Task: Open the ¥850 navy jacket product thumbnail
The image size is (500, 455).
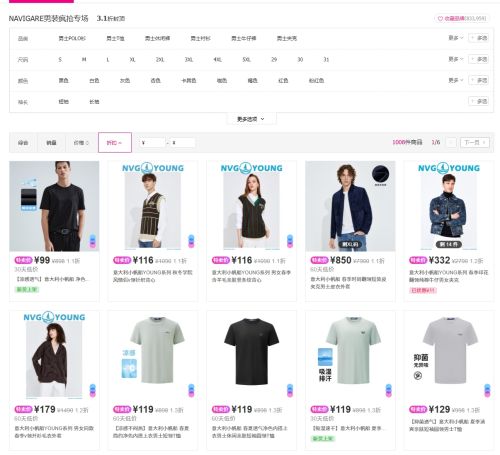Action: pyautogui.click(x=350, y=206)
